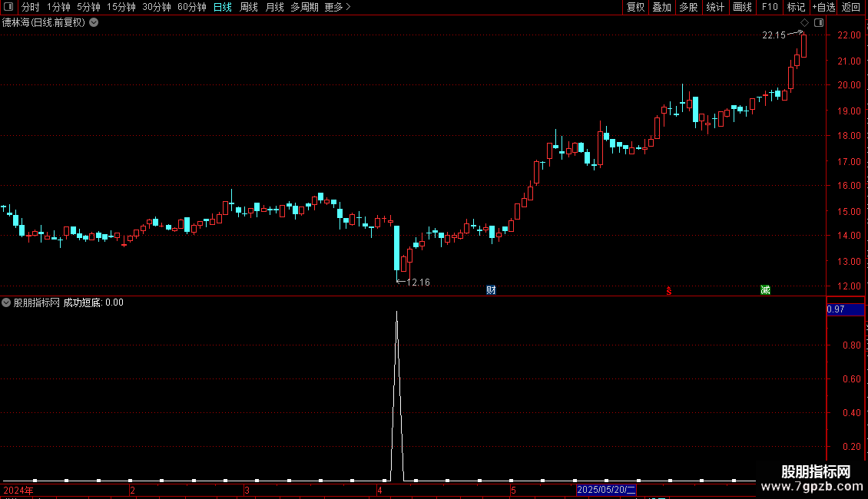Screen dimensions: 868x499
Task: Open 多周期 multi-period view
Action: pyautogui.click(x=304, y=7)
